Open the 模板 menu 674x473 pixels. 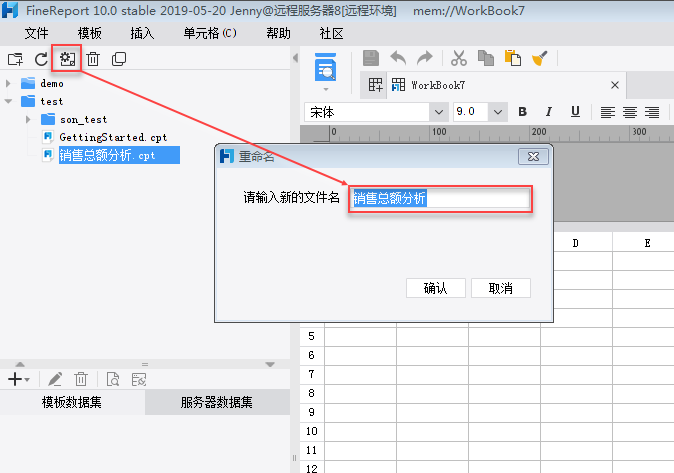coord(89,34)
